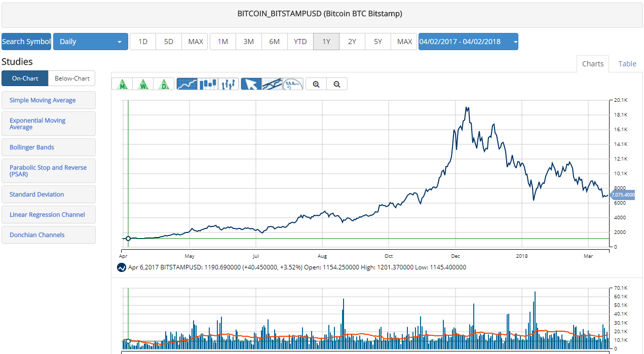The image size is (644, 354).
Task: Add Bollinger Bands study
Action: 49,147
